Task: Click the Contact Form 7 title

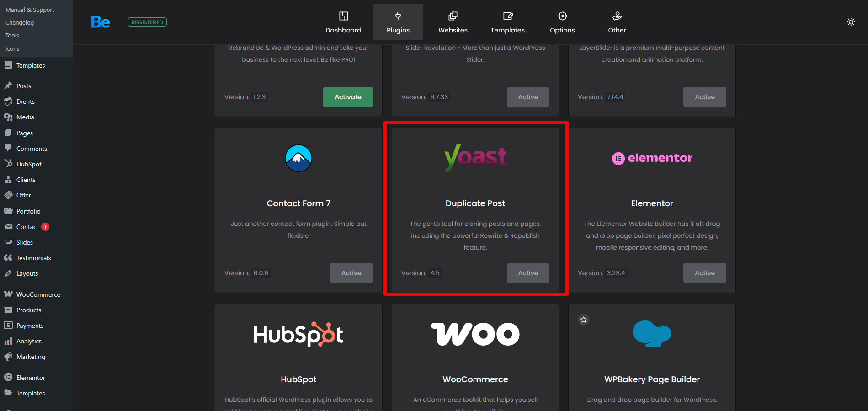Action: 298,203
